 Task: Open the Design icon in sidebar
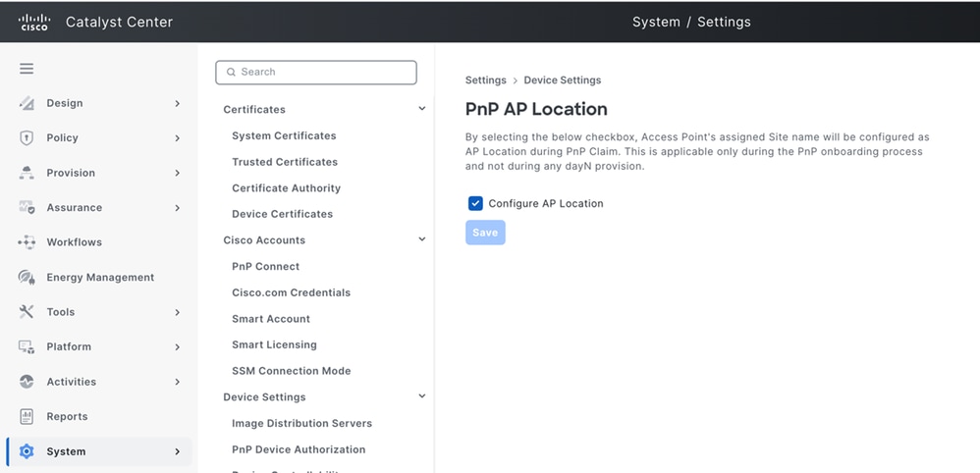tap(27, 103)
